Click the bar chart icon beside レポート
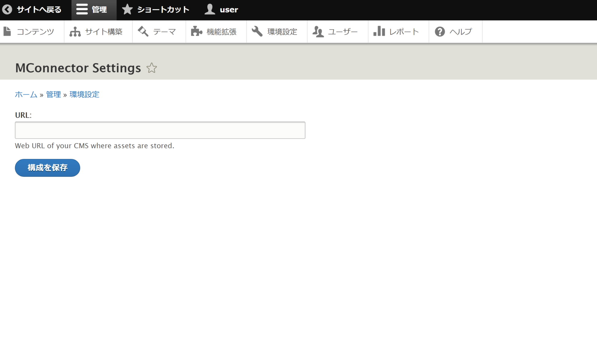 [379, 31]
